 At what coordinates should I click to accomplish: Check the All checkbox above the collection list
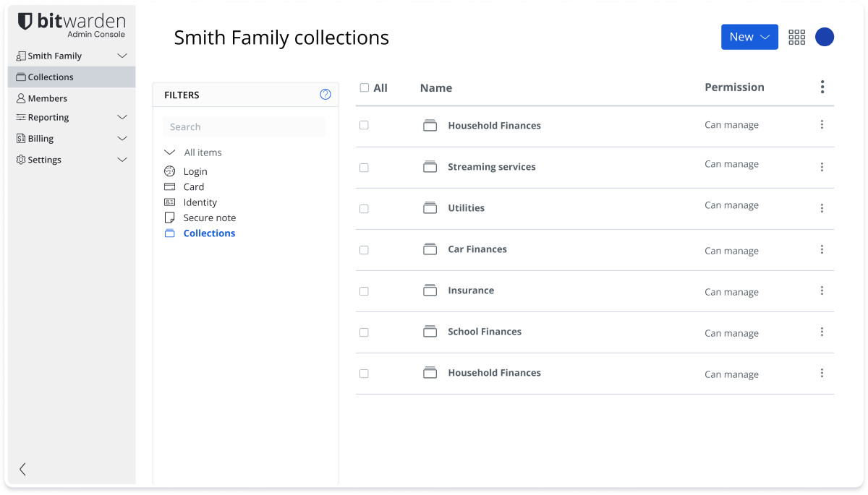coord(364,87)
